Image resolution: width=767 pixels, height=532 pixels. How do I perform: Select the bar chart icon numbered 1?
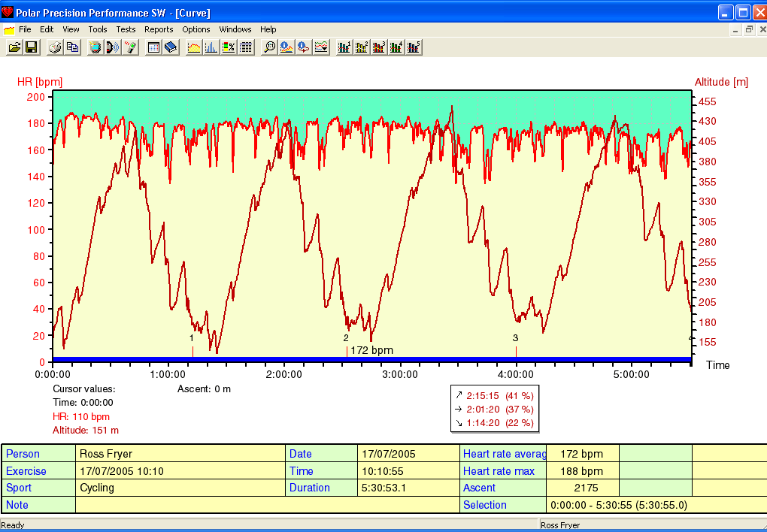[344, 47]
